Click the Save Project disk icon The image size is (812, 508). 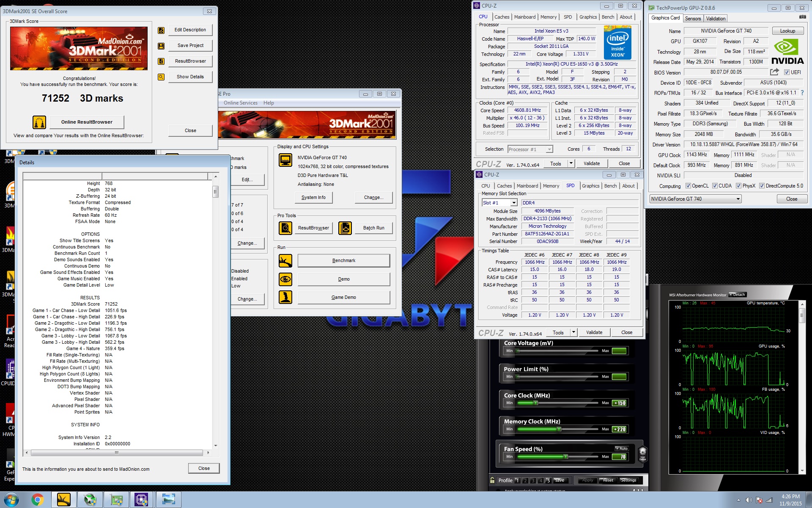point(161,46)
